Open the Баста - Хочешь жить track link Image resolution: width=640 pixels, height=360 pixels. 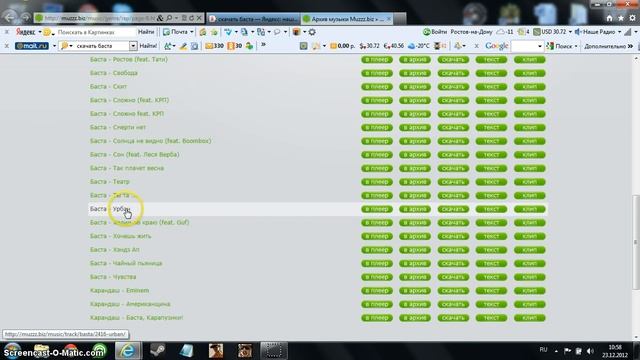pyautogui.click(x=120, y=236)
